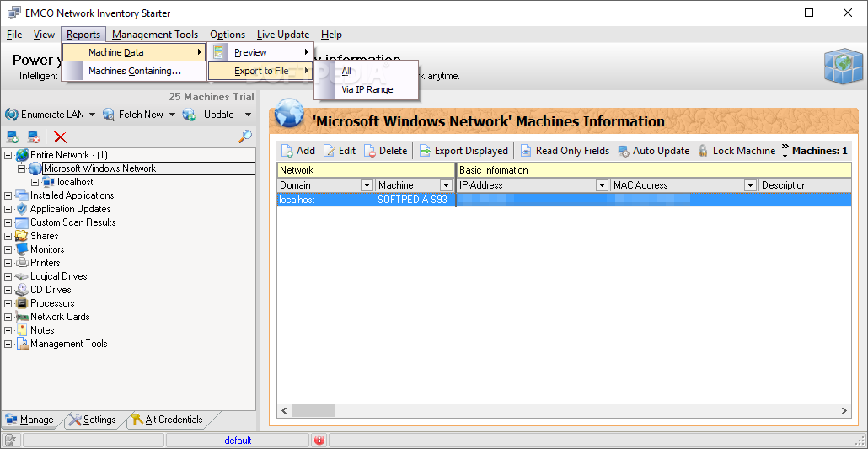Open the Domain column filter dropdown
This screenshot has height=449, width=868.
pos(367,185)
